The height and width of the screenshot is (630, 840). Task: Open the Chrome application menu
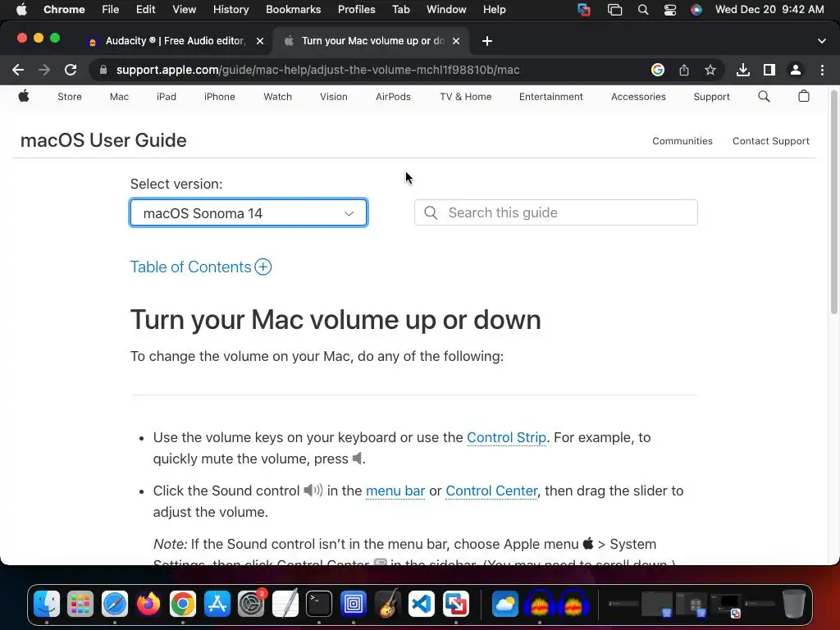tap(64, 10)
